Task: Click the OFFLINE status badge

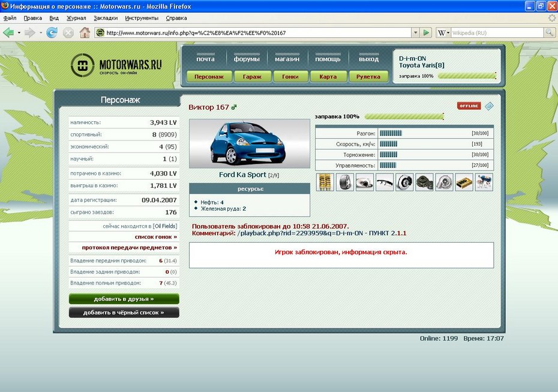Action: tap(469, 106)
